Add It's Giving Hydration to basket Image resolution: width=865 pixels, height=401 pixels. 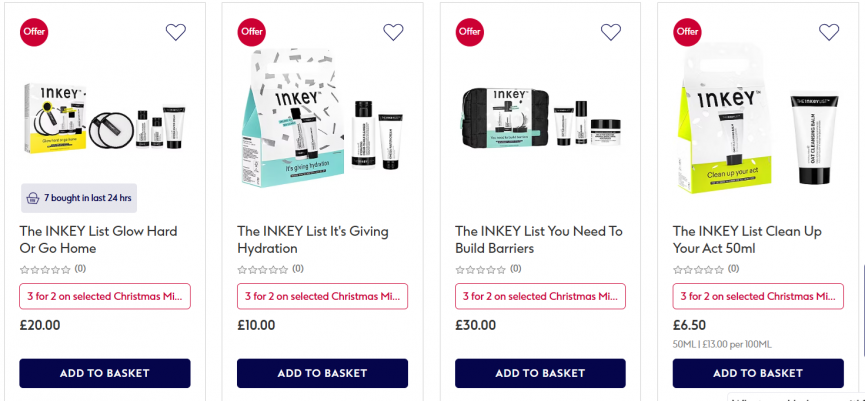322,373
